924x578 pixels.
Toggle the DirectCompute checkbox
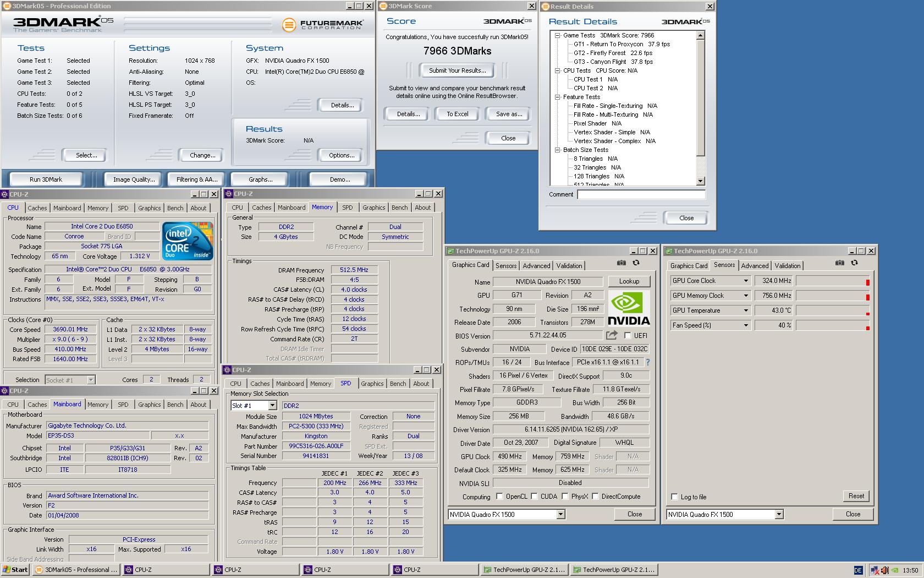click(x=595, y=496)
